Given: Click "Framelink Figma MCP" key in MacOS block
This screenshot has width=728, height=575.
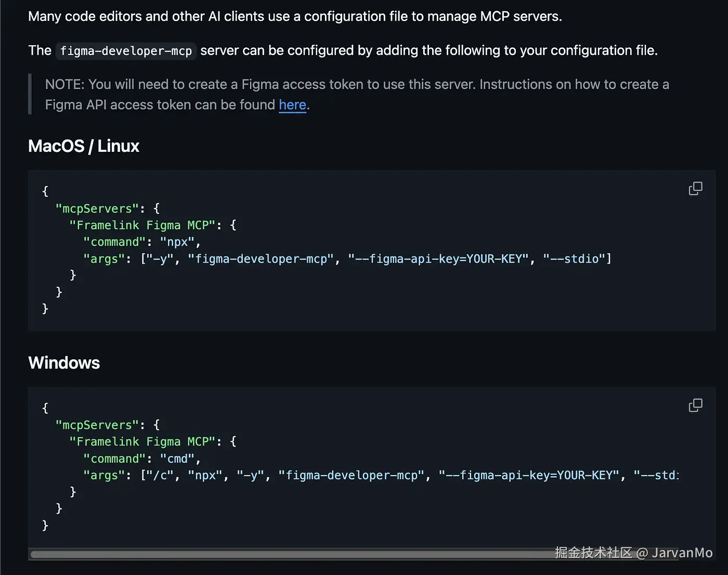Looking at the screenshot, I should 142,225.
